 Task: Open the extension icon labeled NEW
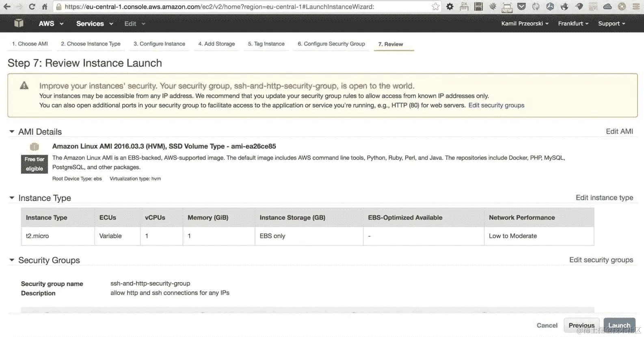point(507,7)
